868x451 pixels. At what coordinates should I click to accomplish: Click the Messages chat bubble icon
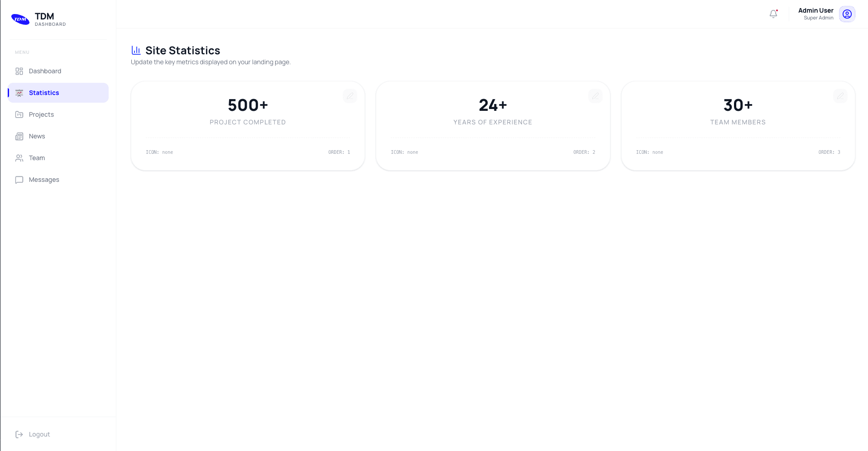point(19,180)
